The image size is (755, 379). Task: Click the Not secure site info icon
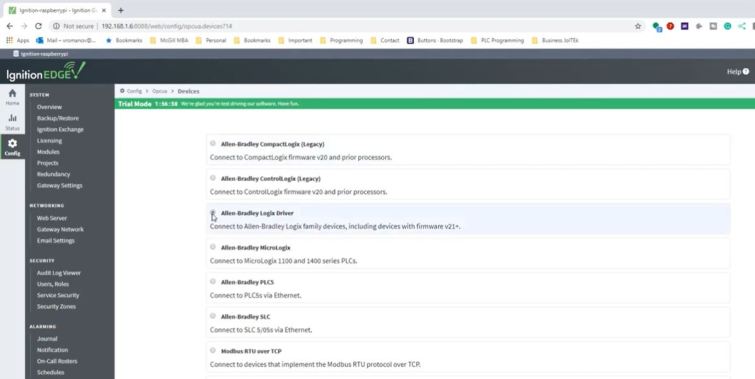(x=56, y=26)
